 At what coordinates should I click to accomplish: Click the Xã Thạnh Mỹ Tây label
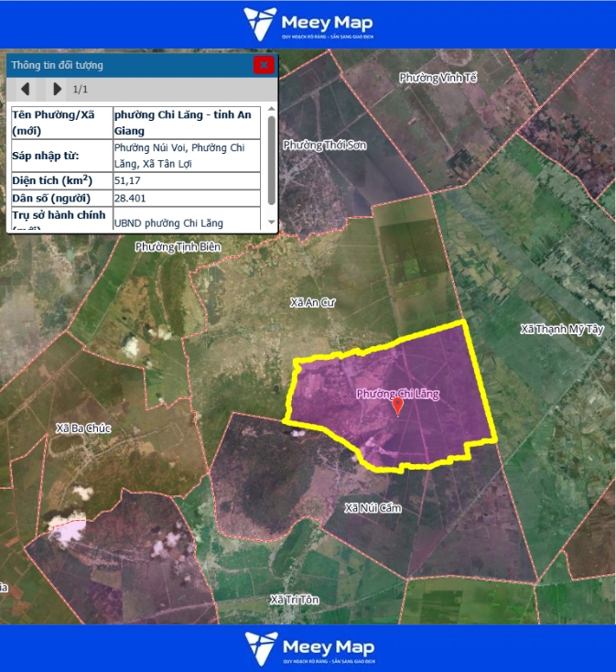(562, 329)
